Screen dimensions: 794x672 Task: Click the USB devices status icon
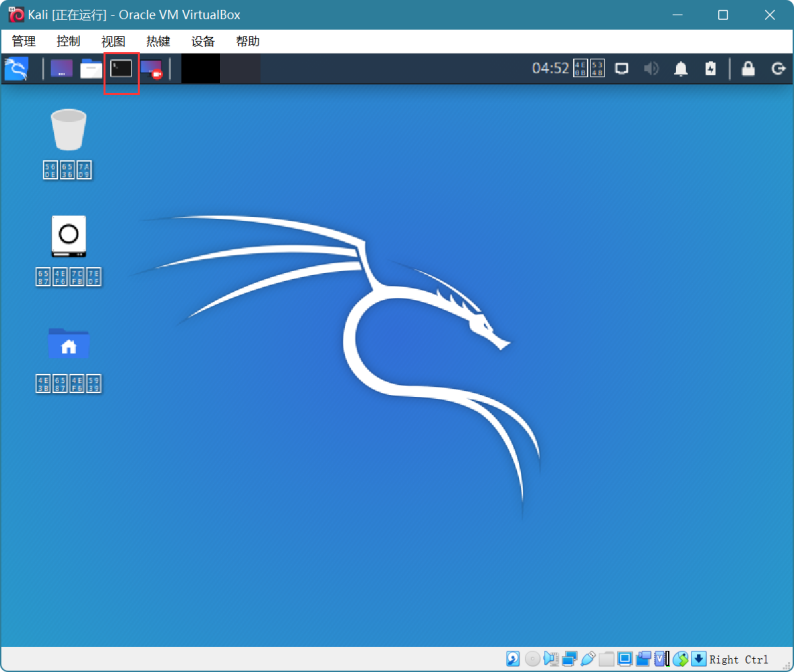[x=588, y=659]
